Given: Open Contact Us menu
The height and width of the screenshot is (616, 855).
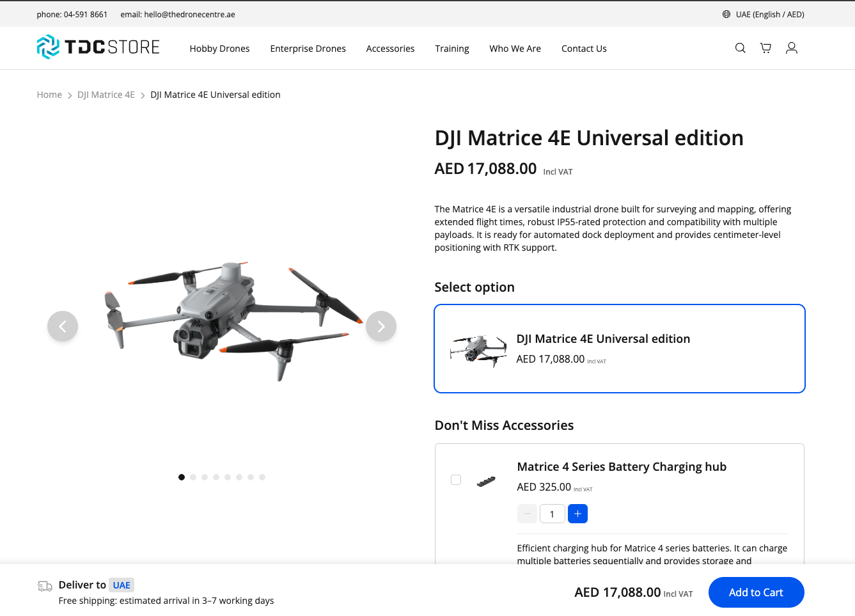Looking at the screenshot, I should click(584, 49).
